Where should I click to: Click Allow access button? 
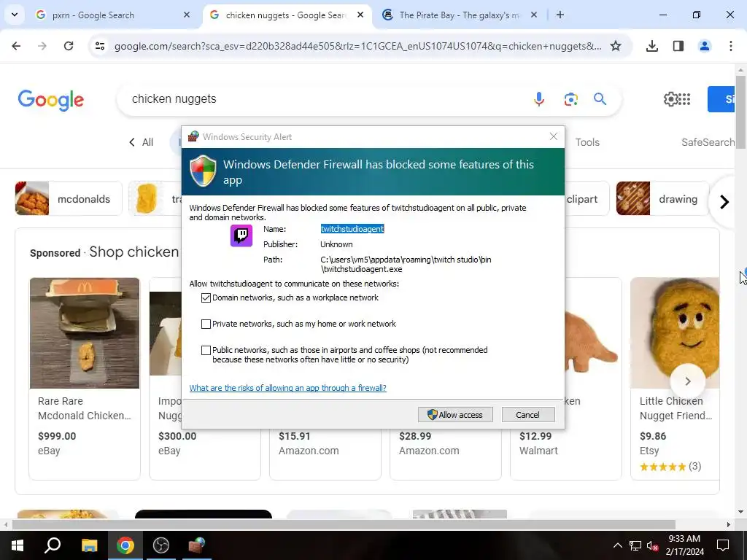pos(455,415)
